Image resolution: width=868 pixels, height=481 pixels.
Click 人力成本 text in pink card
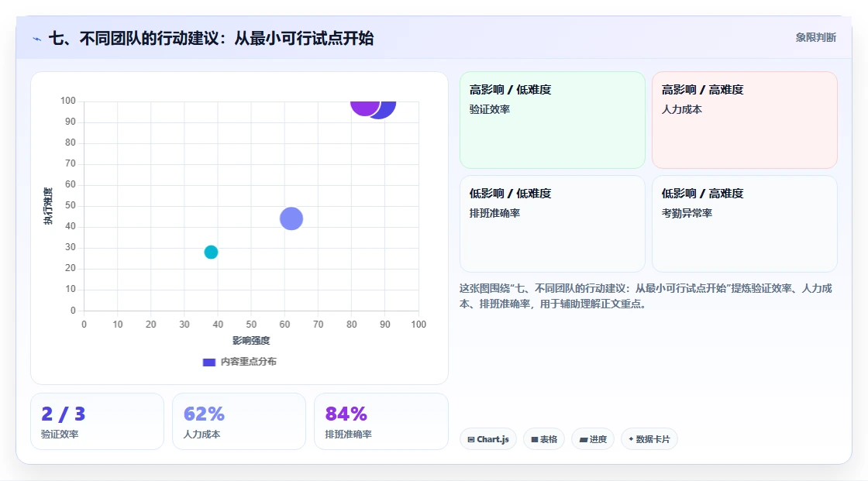click(681, 109)
